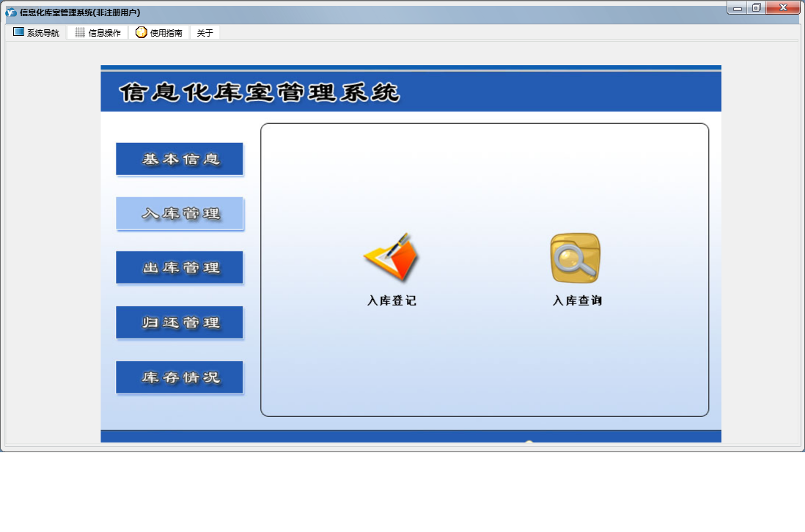Screen dimensions: 805x532
Task: Click the 信息操作 grid icon
Action: point(80,32)
